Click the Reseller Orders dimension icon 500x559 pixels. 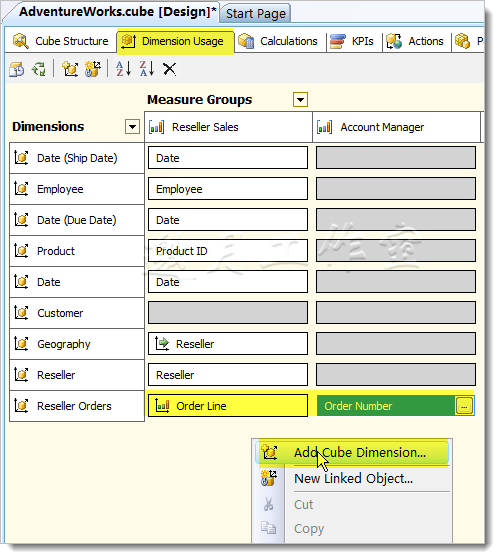coord(21,406)
